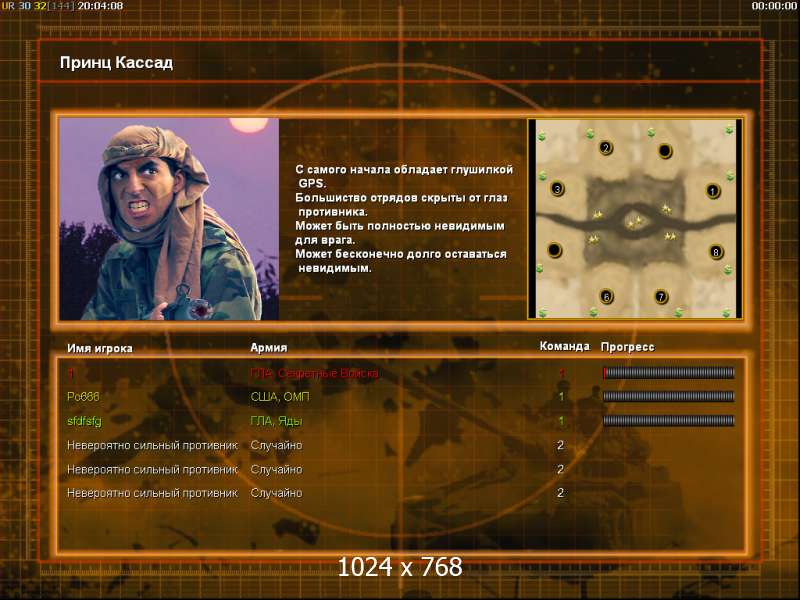The image size is (800, 600).
Task: Click the dollar supply icon directly below start position 6
Action: 593,312
